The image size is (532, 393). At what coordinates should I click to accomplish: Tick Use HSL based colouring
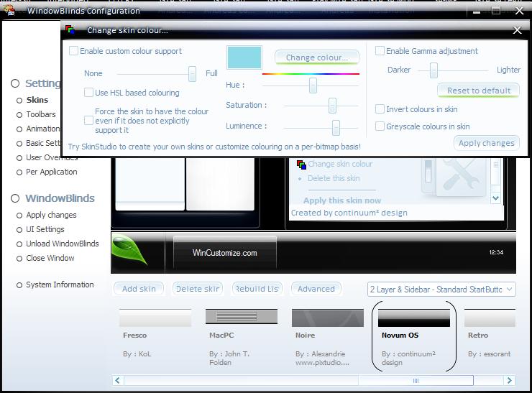click(88, 93)
